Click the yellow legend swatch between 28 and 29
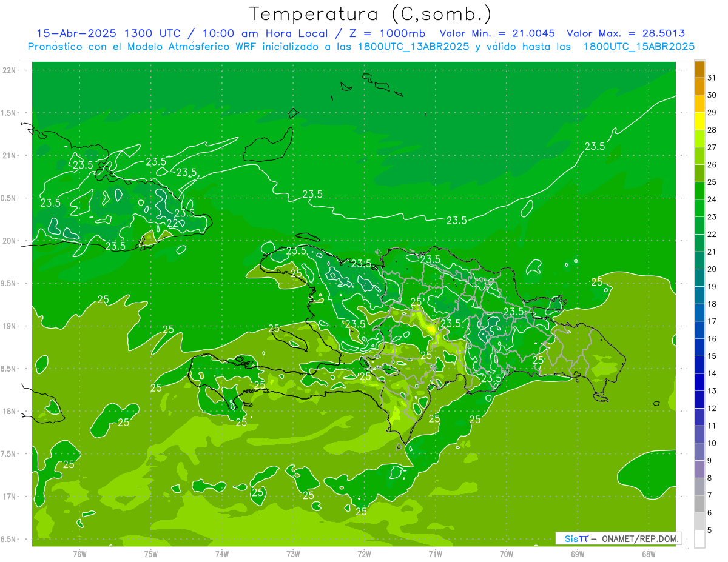728x562 pixels. tap(699, 121)
